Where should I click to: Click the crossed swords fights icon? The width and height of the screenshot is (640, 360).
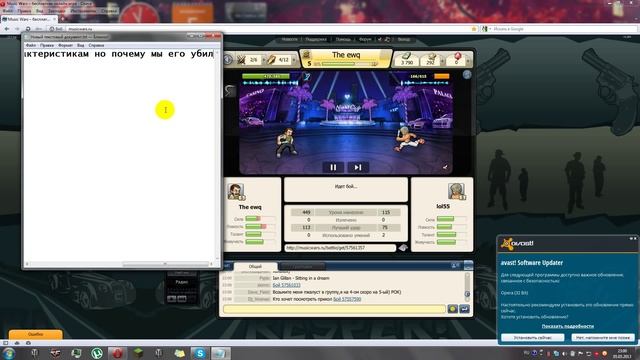(242, 60)
